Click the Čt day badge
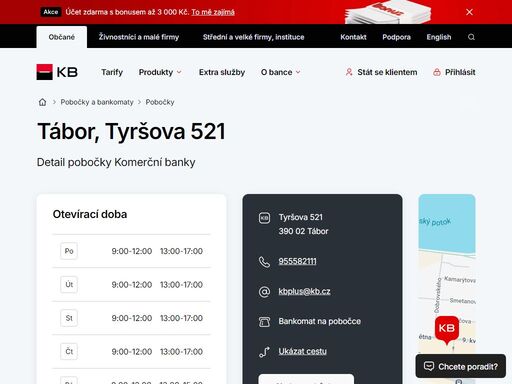This screenshot has height=384, width=512. [x=69, y=351]
